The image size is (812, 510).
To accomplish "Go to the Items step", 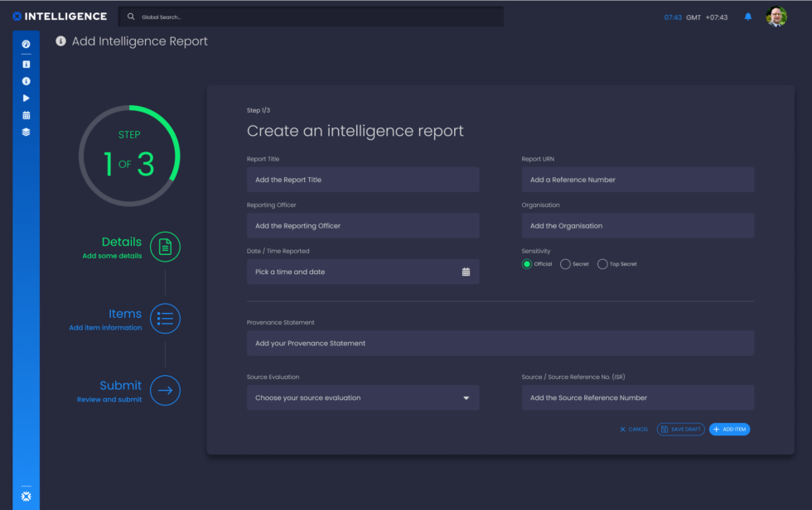I will pyautogui.click(x=165, y=318).
